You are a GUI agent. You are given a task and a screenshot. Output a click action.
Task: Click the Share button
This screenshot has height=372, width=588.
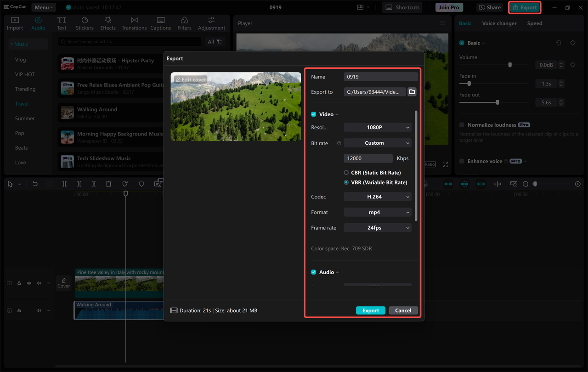coord(490,7)
